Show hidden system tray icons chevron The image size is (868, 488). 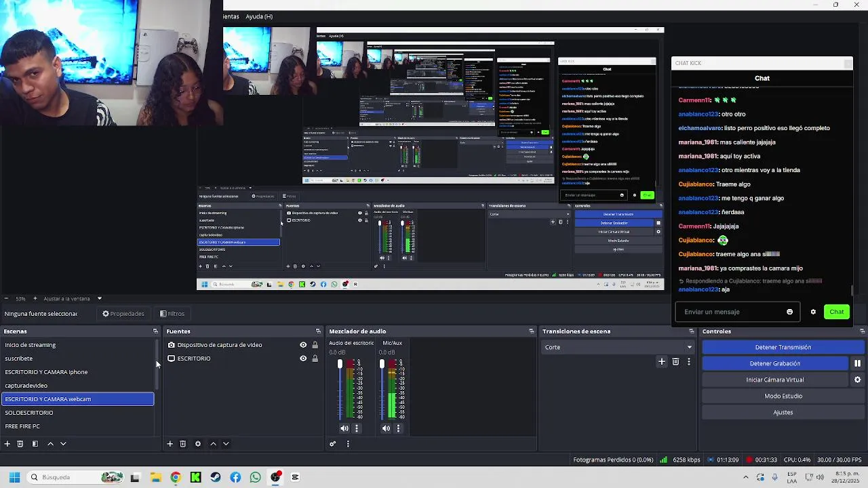[x=746, y=477]
